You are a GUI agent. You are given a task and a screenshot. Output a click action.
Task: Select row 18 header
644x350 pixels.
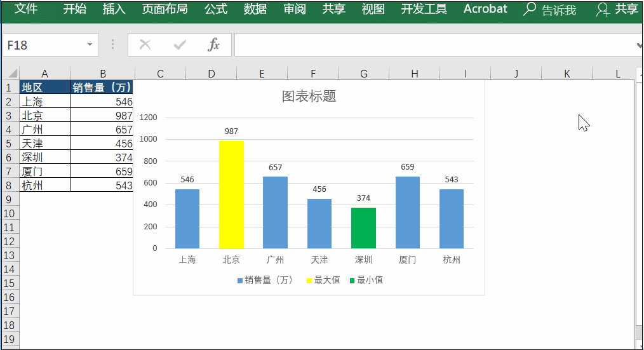pyautogui.click(x=9, y=325)
